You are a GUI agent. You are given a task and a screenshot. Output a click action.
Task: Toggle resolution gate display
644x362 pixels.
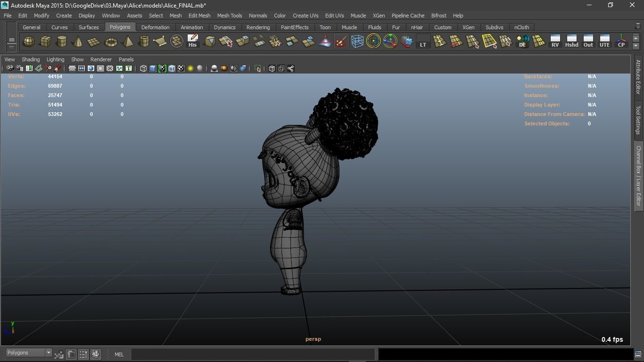[91, 68]
